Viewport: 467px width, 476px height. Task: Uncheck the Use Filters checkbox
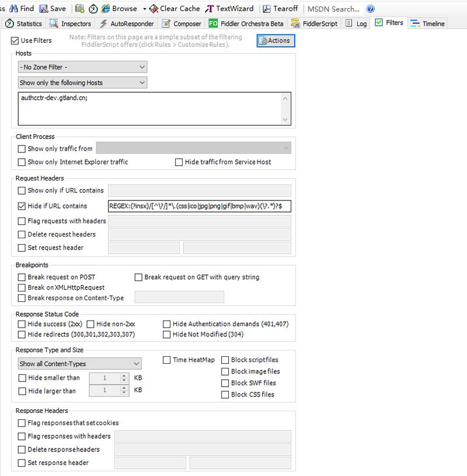pyautogui.click(x=15, y=41)
